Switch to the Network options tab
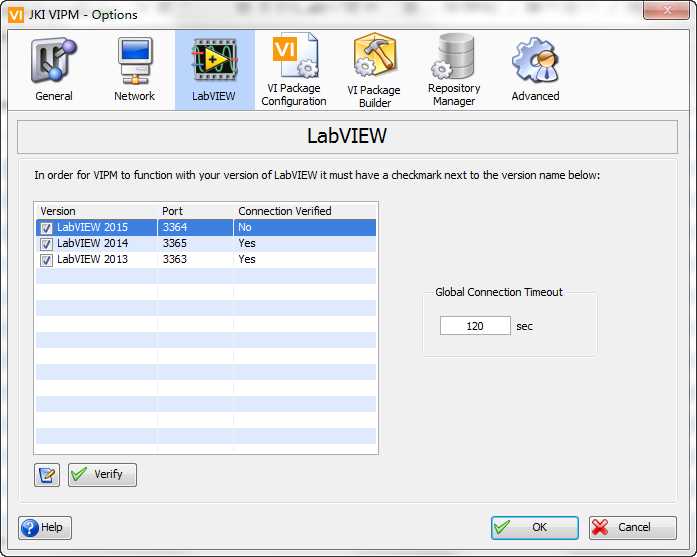 coord(134,70)
